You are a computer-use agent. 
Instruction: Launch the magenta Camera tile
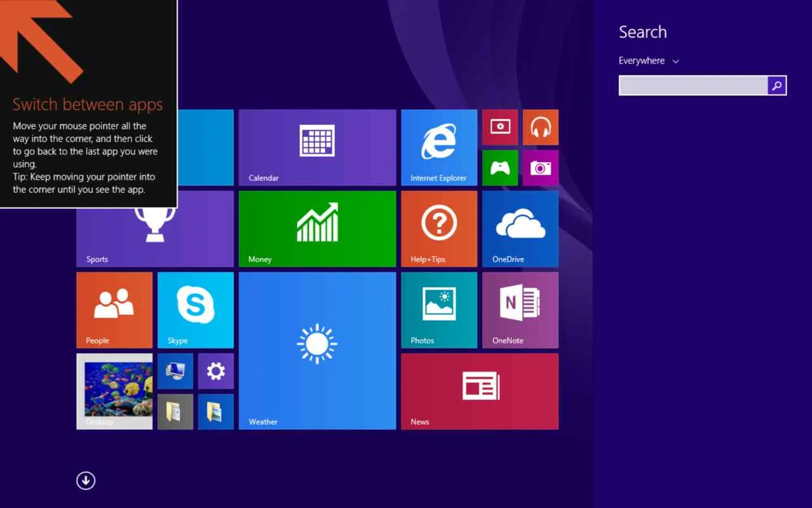point(540,168)
